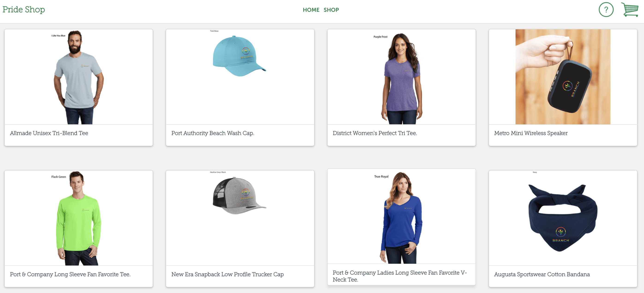Screen dimensions: 644x293
Task: Open the Metro Mini Wireless Speaker photo
Action: click(x=563, y=77)
